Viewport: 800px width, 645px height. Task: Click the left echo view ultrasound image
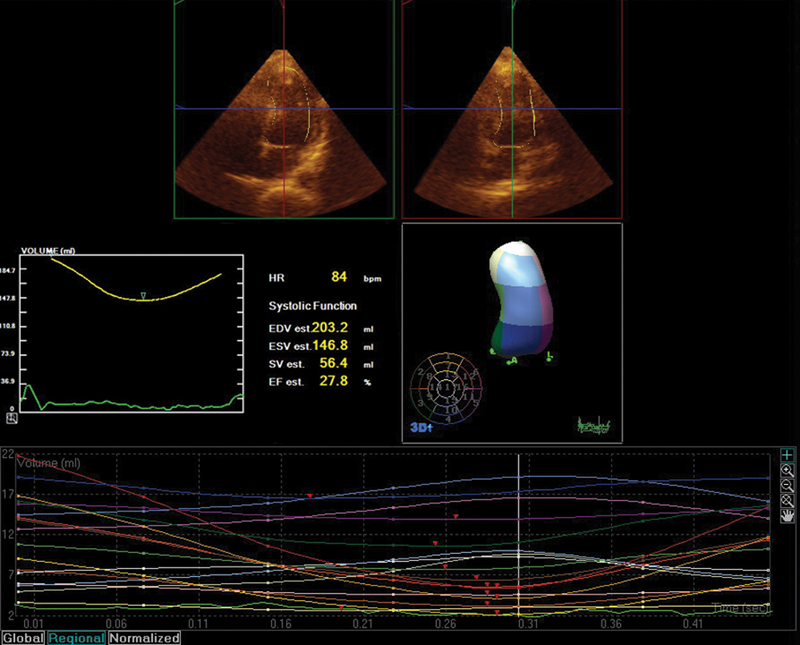(x=286, y=130)
